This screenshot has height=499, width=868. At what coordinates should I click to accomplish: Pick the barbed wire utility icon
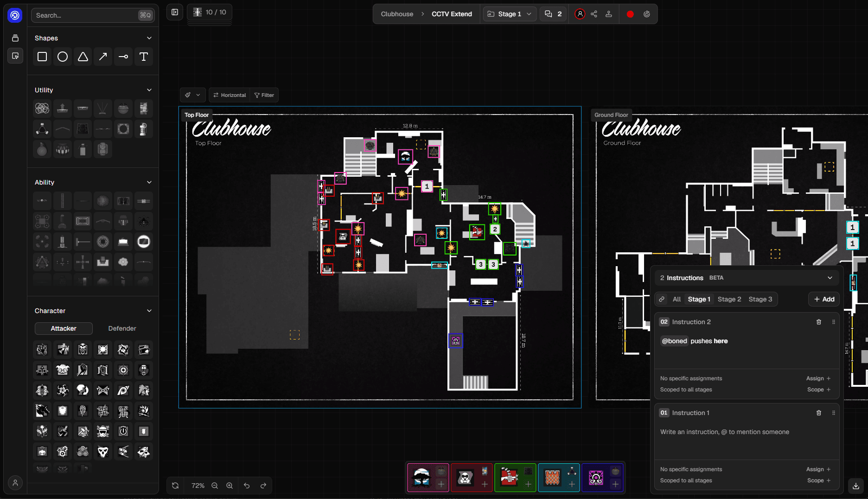click(x=42, y=109)
